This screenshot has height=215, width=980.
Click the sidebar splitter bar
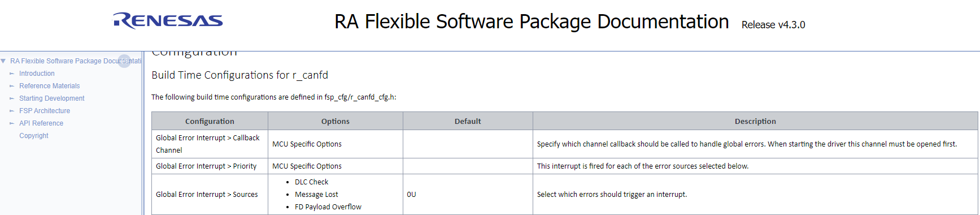tap(143, 133)
